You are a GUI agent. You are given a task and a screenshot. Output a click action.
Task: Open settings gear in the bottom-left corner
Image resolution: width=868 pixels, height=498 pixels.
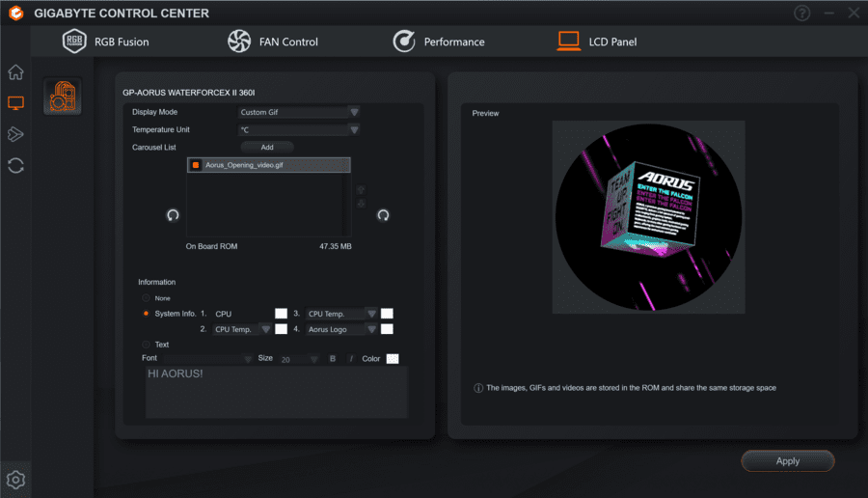click(x=15, y=480)
